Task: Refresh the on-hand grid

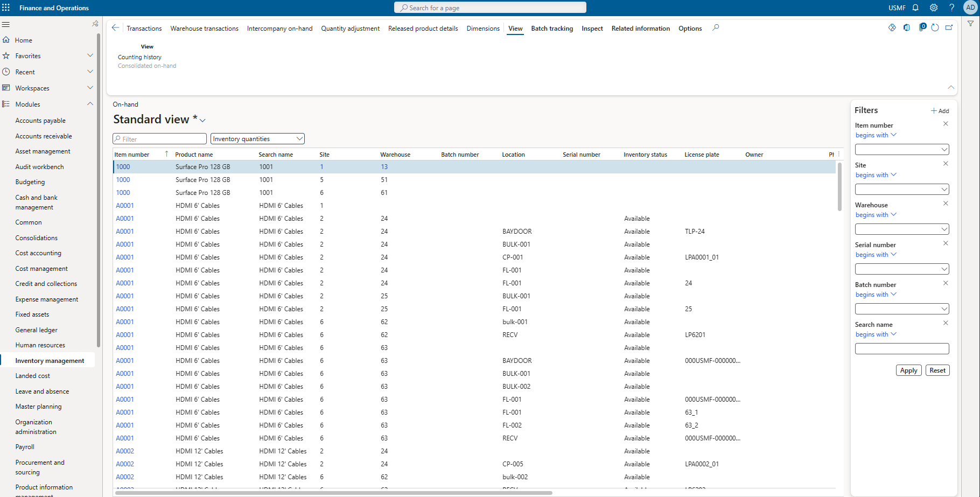Action: coord(935,27)
